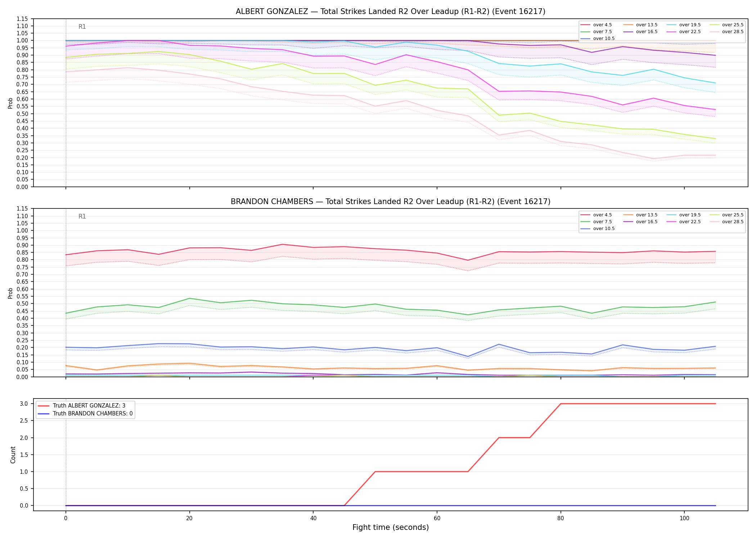This screenshot has width=756, height=540.
Task: Click the x-axis tick label '60'
Action: pyautogui.click(x=437, y=518)
